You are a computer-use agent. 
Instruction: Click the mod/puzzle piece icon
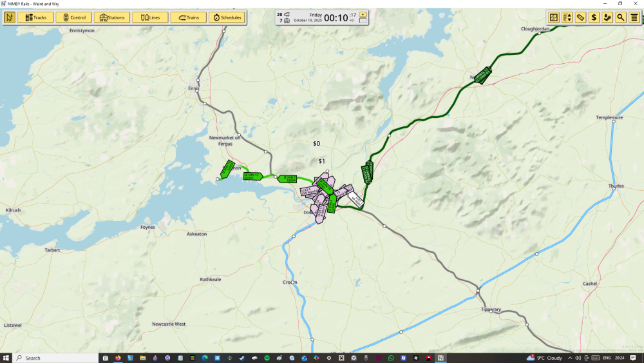[607, 17]
